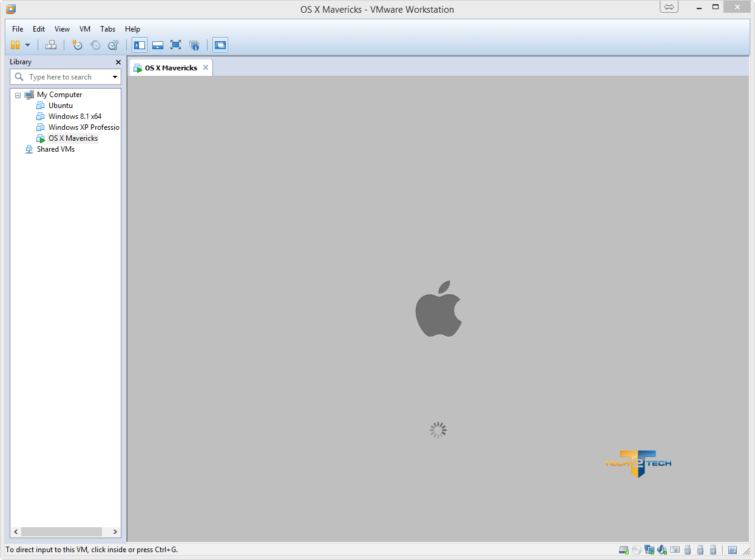The image size is (755, 560).
Task: Click the double-arrow button in title bar
Action: point(669,7)
